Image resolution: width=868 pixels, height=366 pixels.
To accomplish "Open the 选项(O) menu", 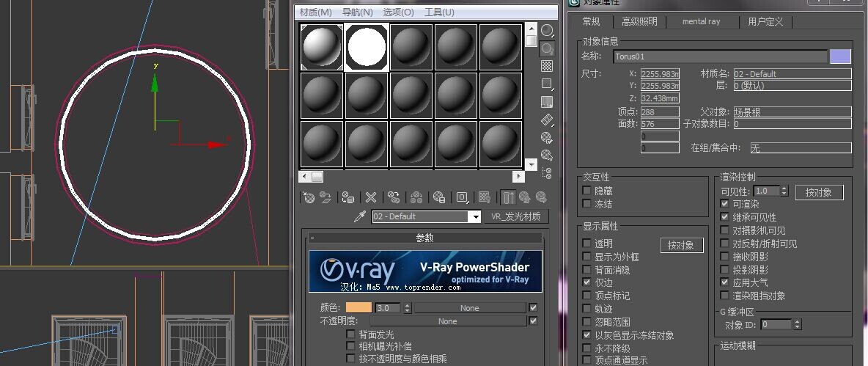I will click(x=399, y=12).
